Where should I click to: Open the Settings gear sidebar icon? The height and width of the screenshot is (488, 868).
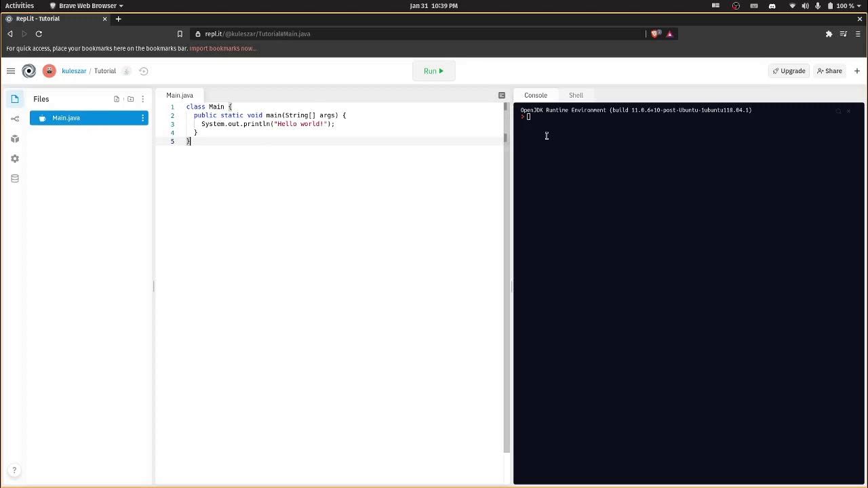coord(15,159)
